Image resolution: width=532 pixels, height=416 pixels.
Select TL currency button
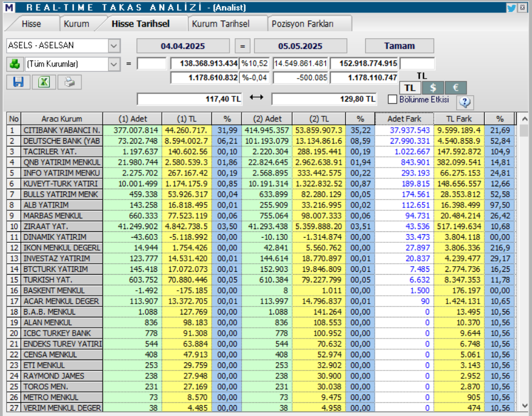[410, 88]
